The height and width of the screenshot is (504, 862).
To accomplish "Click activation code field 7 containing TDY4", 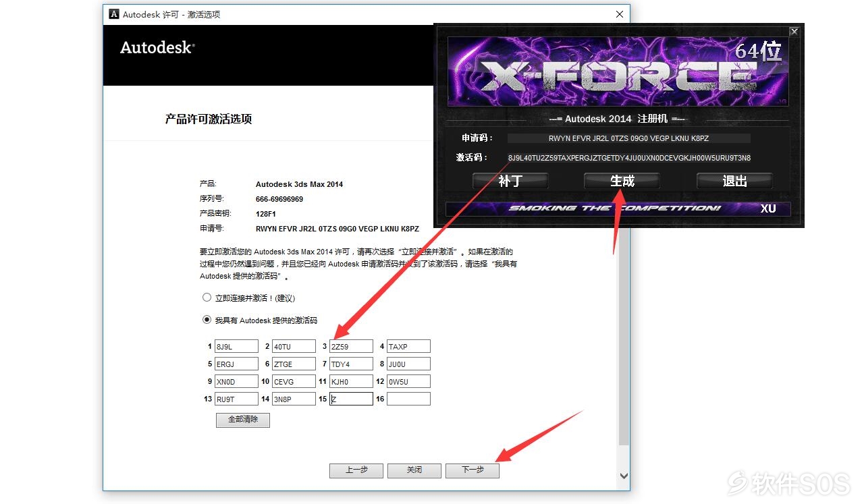I will [x=351, y=364].
